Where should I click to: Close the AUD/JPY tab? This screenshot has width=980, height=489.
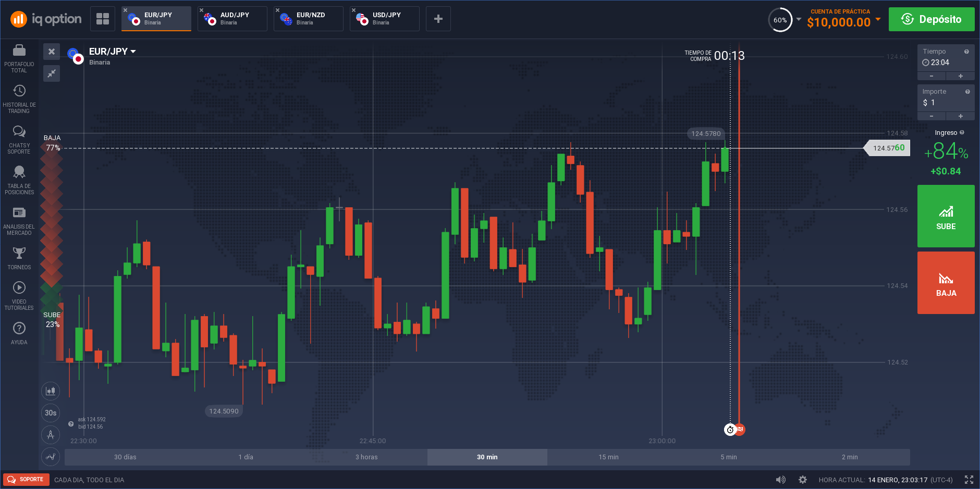coord(202,10)
